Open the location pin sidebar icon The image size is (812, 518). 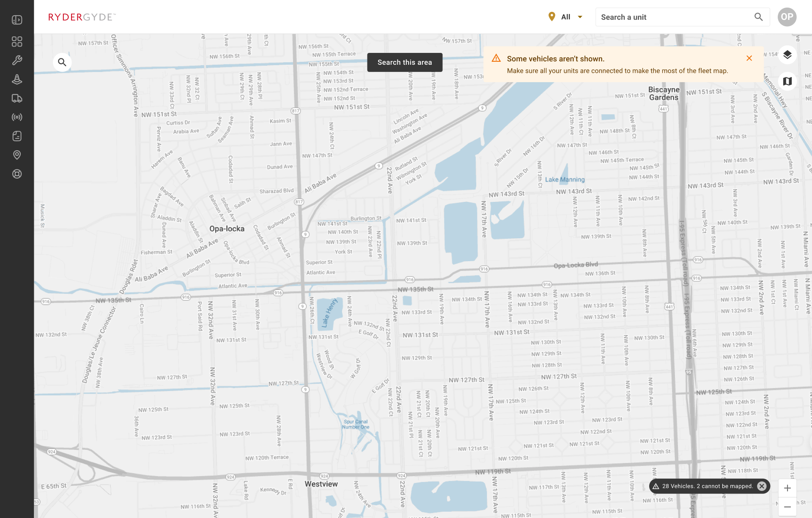point(17,155)
